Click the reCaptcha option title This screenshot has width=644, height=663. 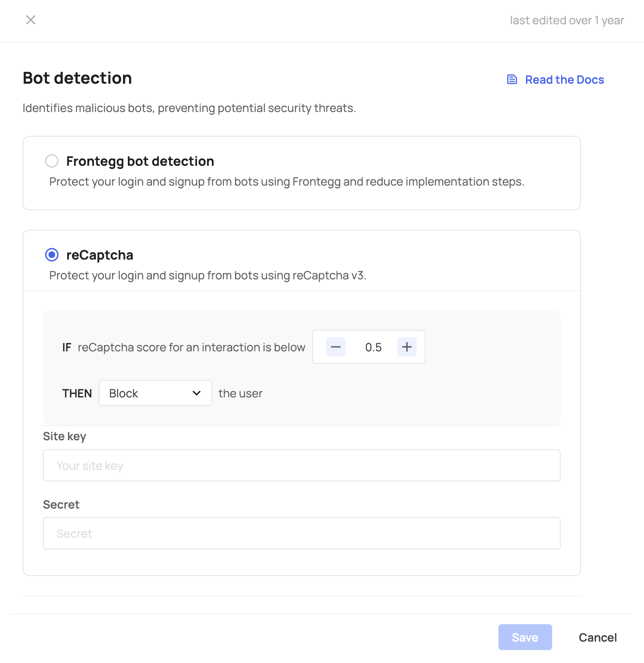[100, 255]
